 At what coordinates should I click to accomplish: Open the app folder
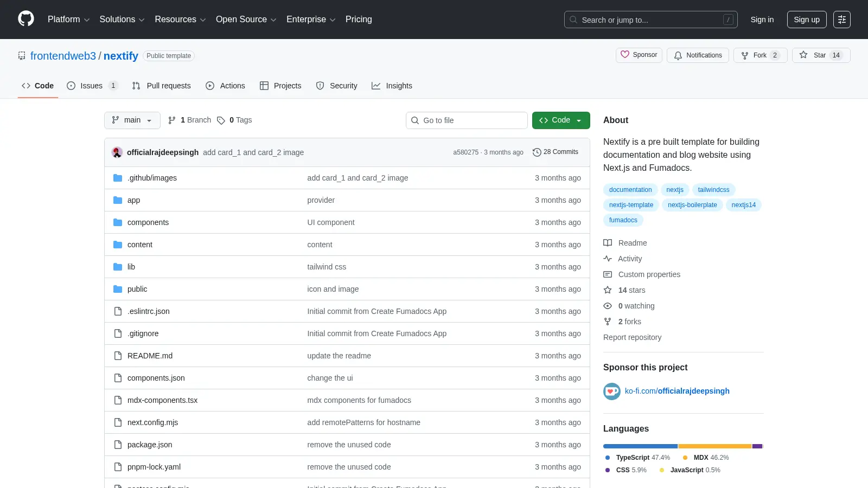133,200
